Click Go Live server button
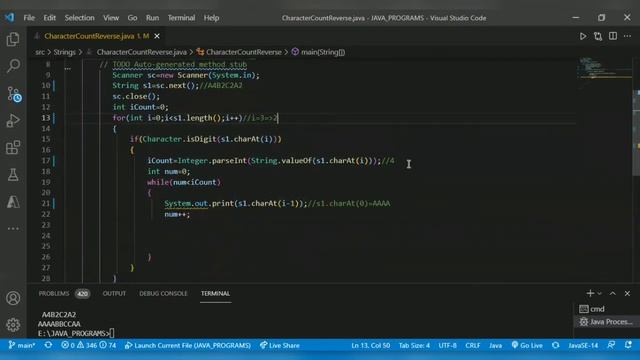This screenshot has width=640, height=360. pyautogui.click(x=527, y=345)
